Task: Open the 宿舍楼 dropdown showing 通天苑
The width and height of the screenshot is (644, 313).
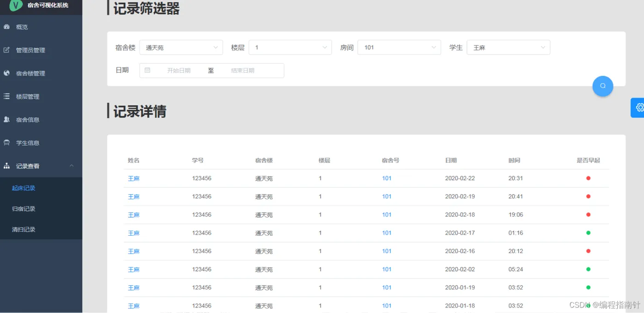Action: coord(181,47)
